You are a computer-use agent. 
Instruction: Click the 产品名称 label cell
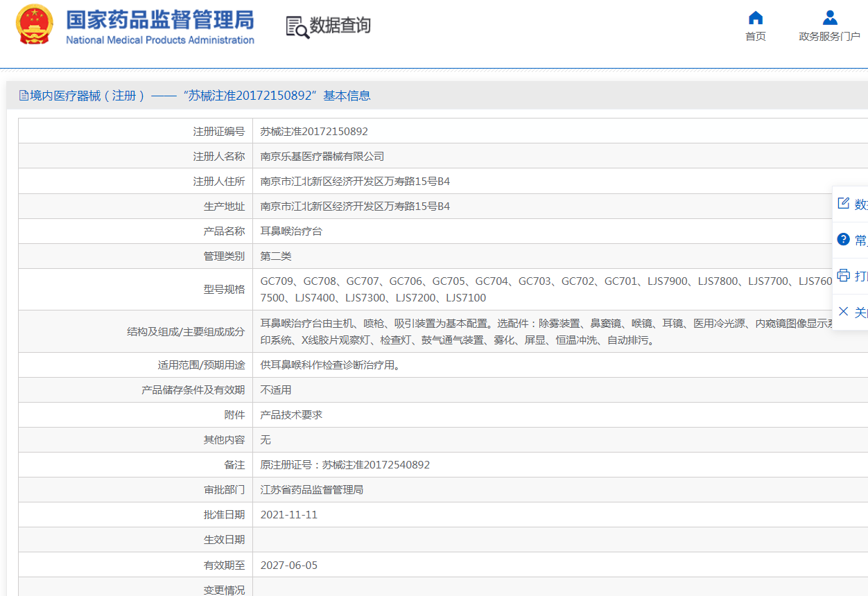[136, 231]
